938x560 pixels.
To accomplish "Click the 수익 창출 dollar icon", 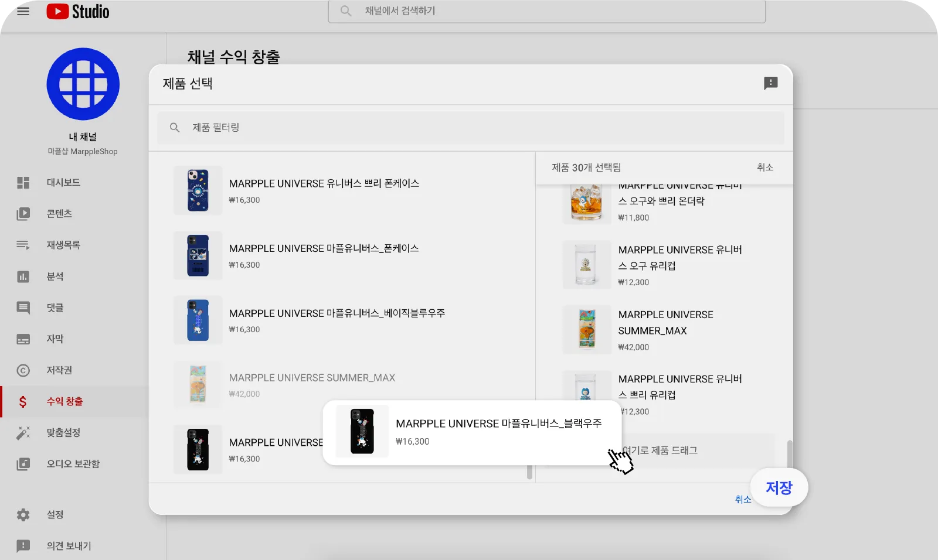I will [23, 401].
